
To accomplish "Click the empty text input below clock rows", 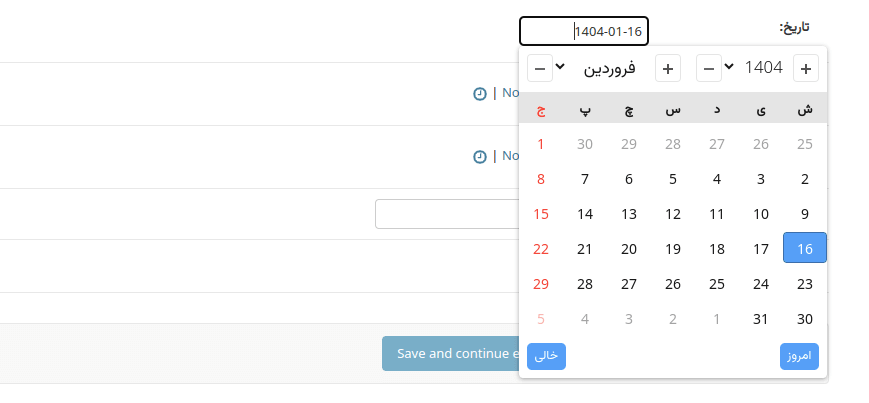I will pyautogui.click(x=447, y=214).
